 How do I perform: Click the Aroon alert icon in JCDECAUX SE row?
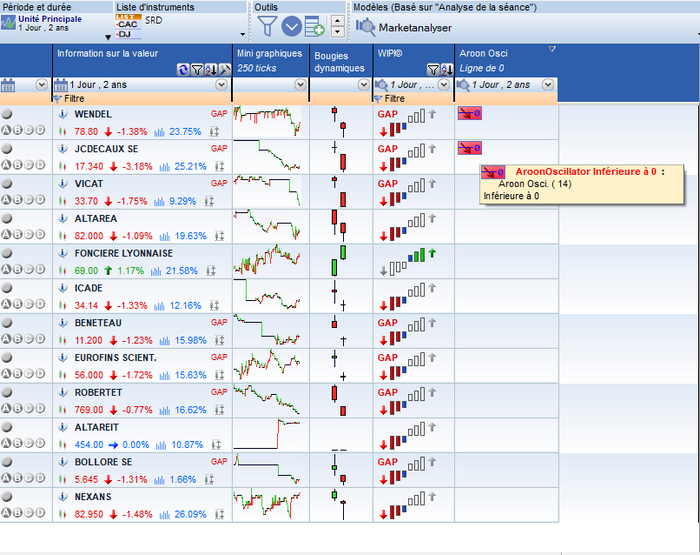pyautogui.click(x=470, y=148)
